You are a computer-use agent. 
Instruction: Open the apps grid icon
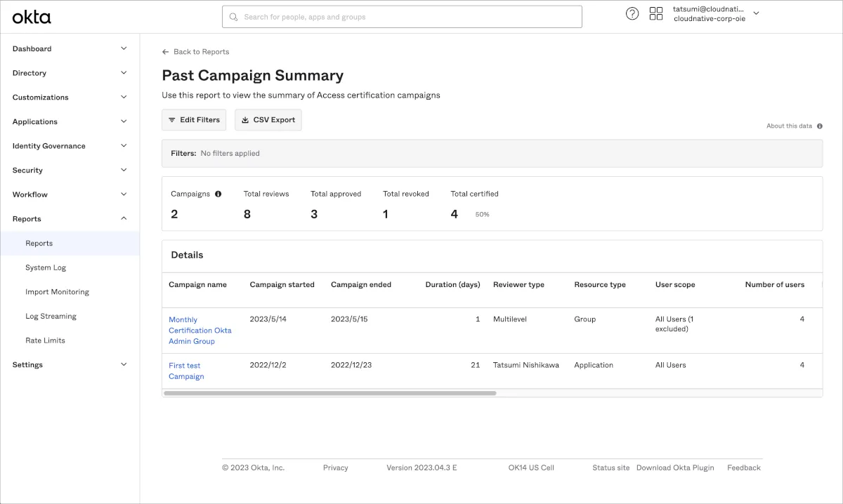(656, 14)
